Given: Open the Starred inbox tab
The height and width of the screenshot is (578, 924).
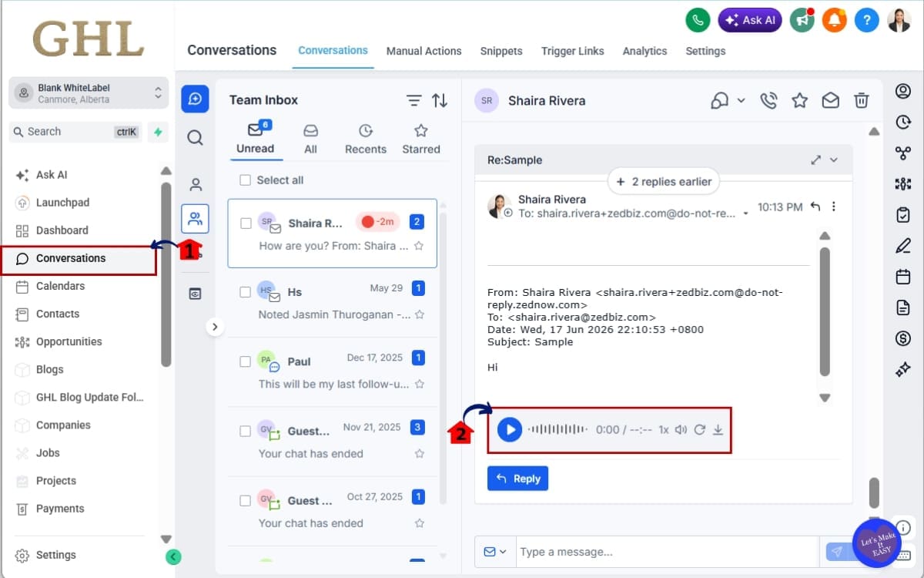Looking at the screenshot, I should 420,139.
